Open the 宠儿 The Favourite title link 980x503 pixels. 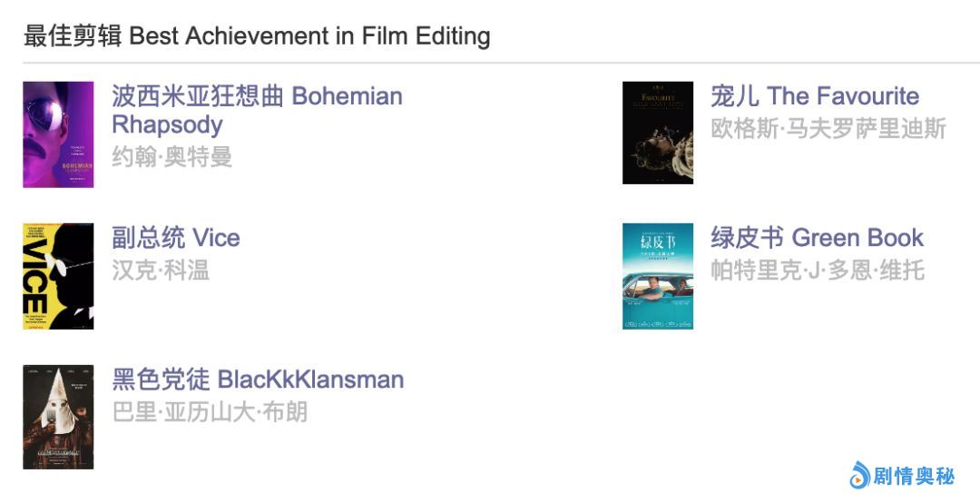[x=815, y=96]
